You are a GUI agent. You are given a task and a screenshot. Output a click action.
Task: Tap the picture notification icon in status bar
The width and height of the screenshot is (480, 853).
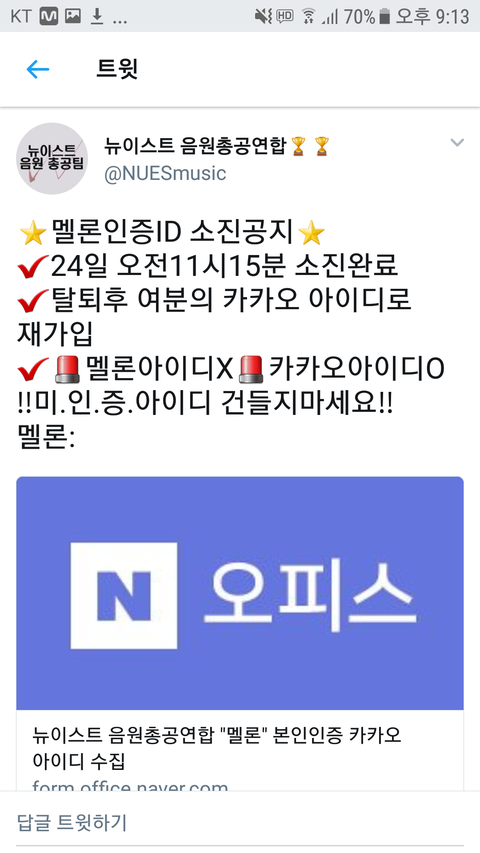(73, 17)
